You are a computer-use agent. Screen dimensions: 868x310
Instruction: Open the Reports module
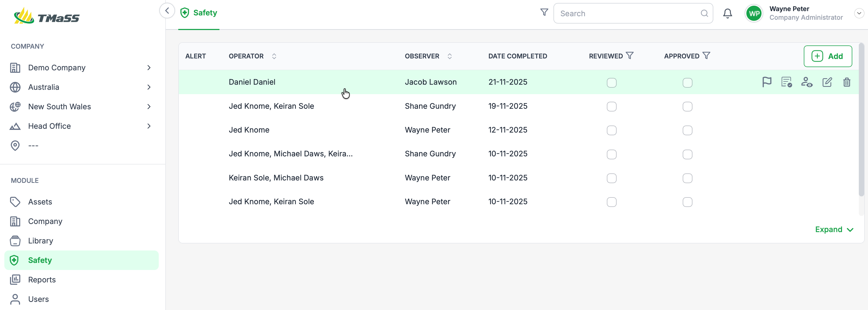click(x=42, y=280)
